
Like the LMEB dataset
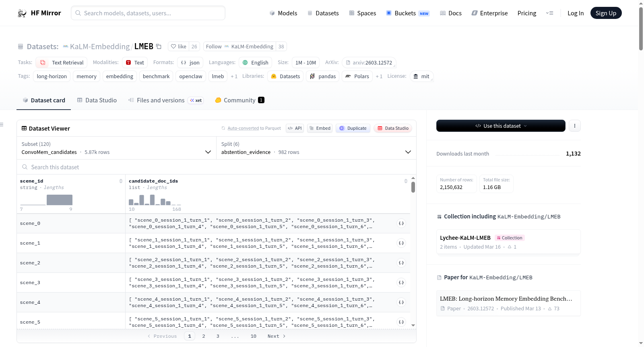tap(178, 46)
